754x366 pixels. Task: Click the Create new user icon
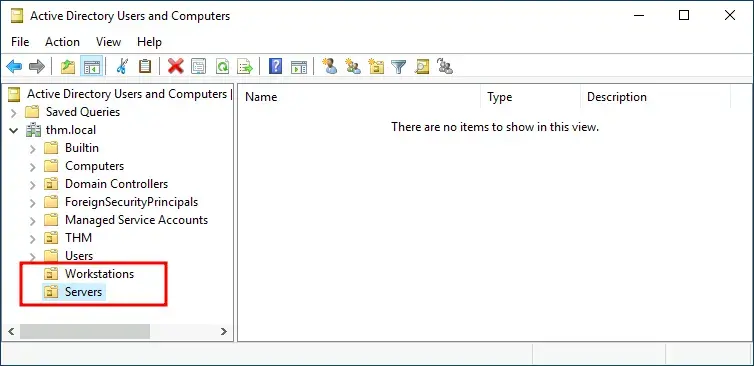tap(329, 66)
